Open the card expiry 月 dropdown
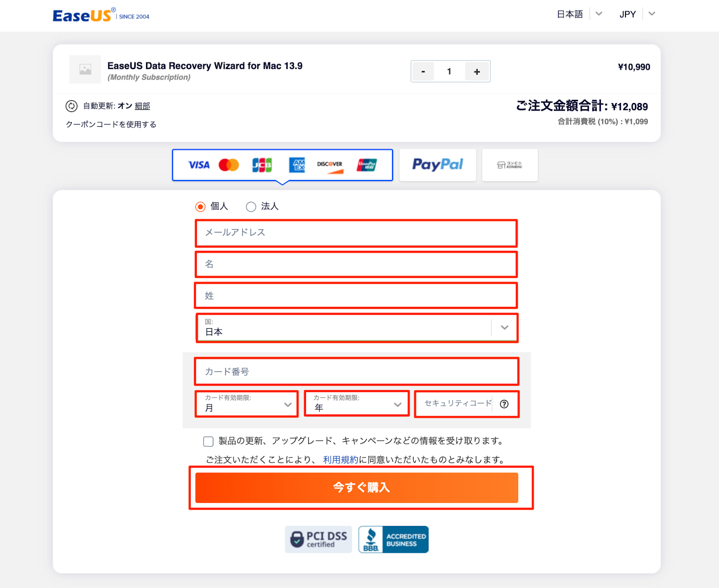This screenshot has height=588, width=719. coord(247,404)
